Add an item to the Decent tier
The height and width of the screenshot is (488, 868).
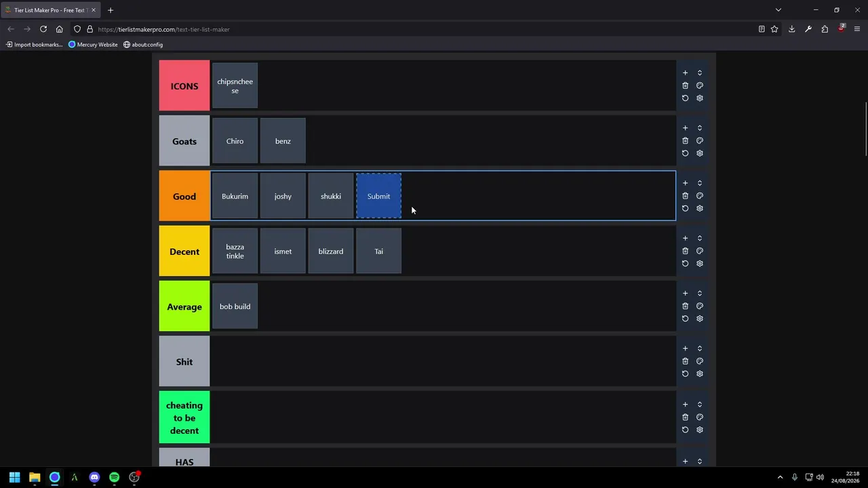tap(685, 238)
